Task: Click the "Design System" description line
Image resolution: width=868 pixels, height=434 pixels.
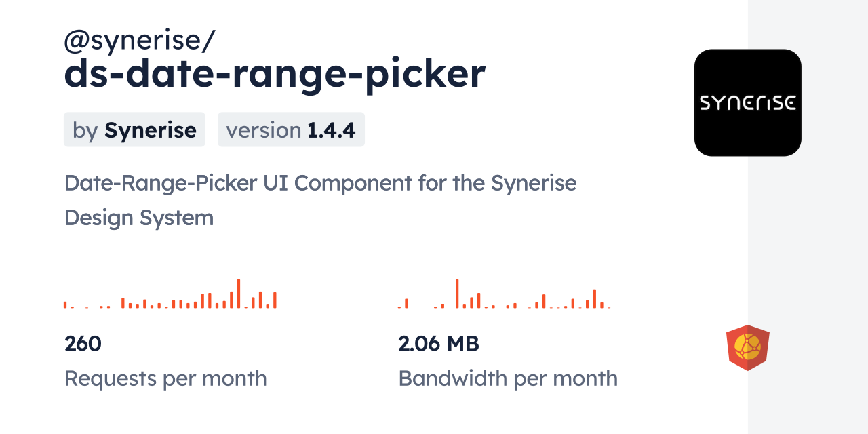Action: pos(139,218)
